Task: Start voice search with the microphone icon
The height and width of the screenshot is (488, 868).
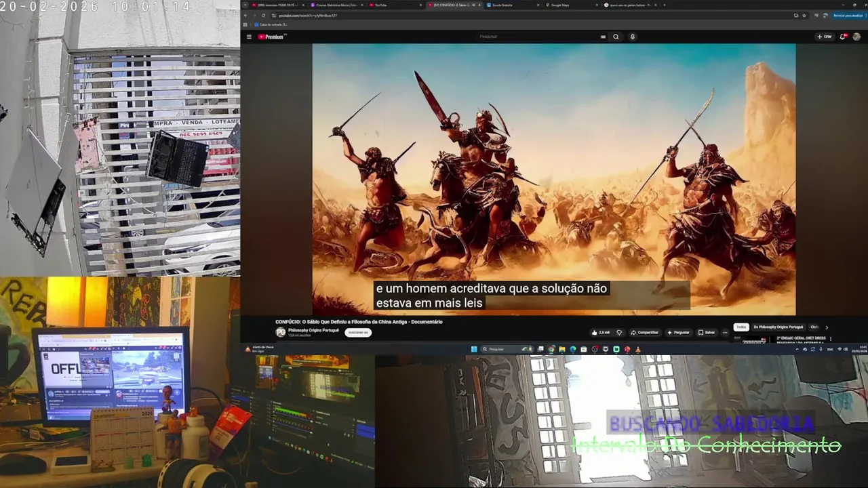Action: point(633,37)
